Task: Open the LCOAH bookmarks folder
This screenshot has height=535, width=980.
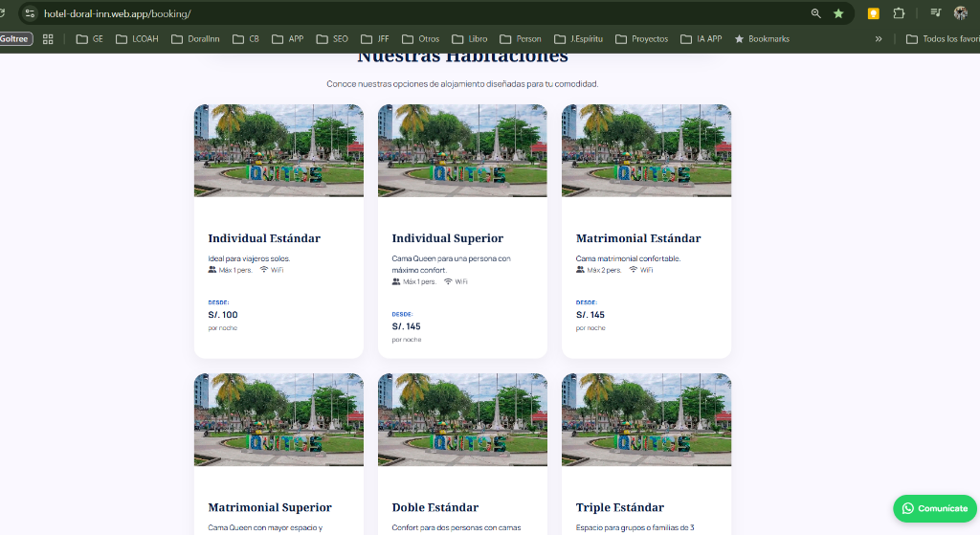Action: (137, 38)
